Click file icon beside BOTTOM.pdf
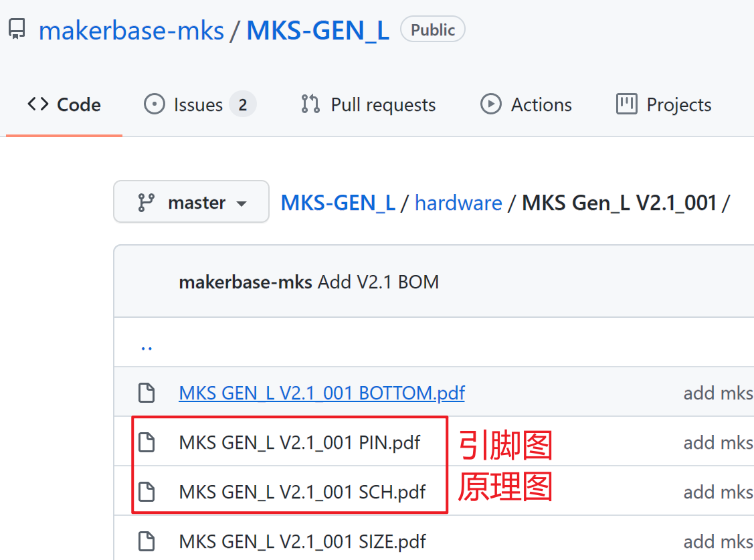 coord(147,393)
